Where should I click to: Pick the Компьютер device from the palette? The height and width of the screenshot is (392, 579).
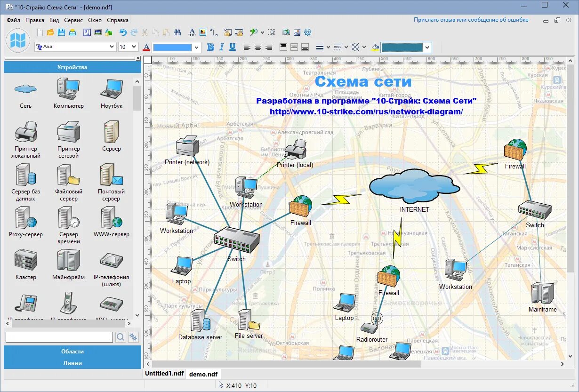[69, 93]
